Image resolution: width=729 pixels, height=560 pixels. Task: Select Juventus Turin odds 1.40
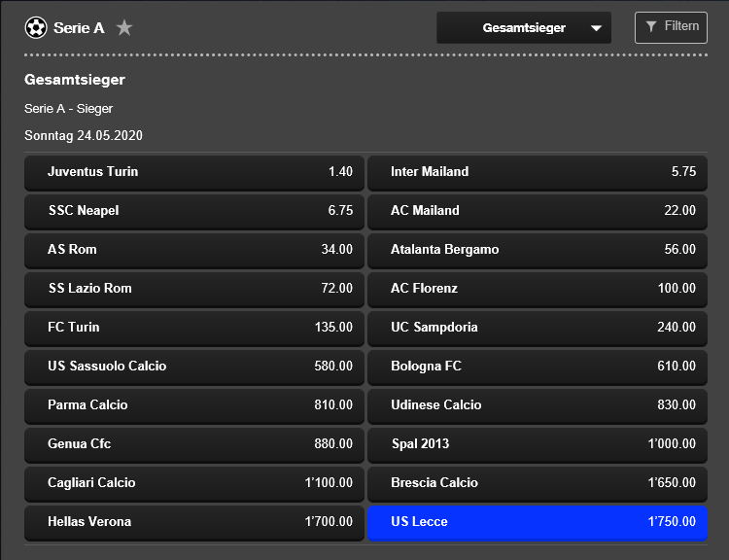click(194, 172)
